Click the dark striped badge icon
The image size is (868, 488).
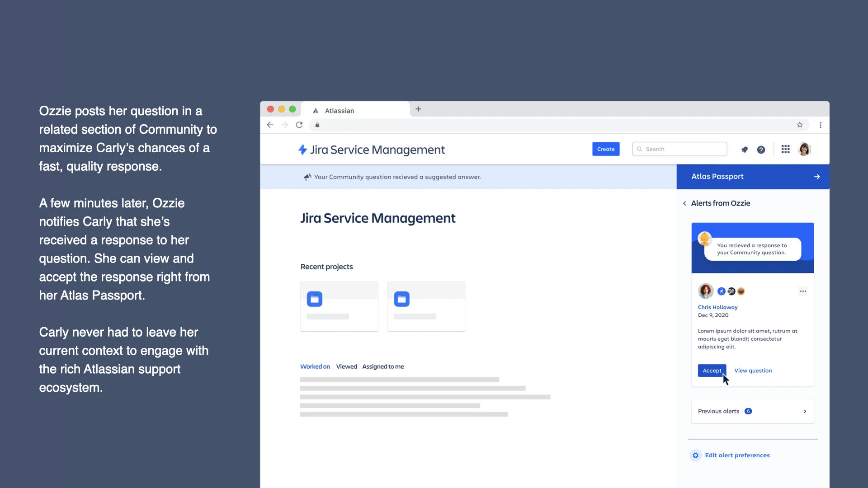(731, 291)
